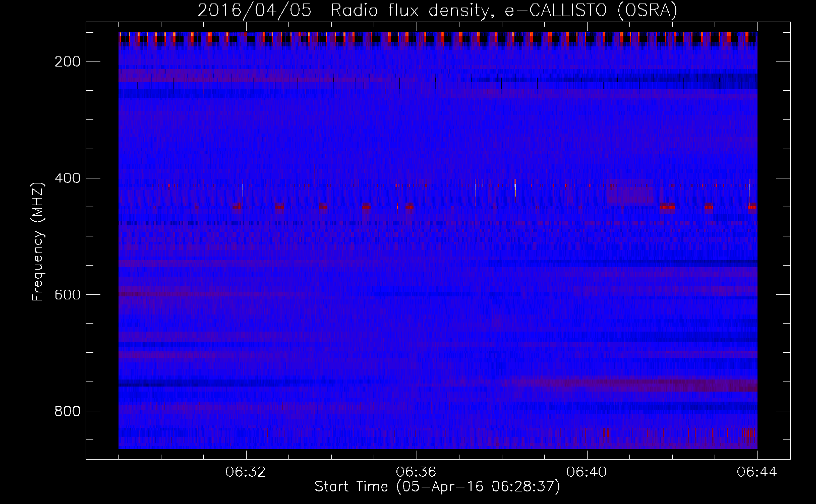Click the 06:44 time tick label
This screenshot has height=504, width=816.
[757, 472]
